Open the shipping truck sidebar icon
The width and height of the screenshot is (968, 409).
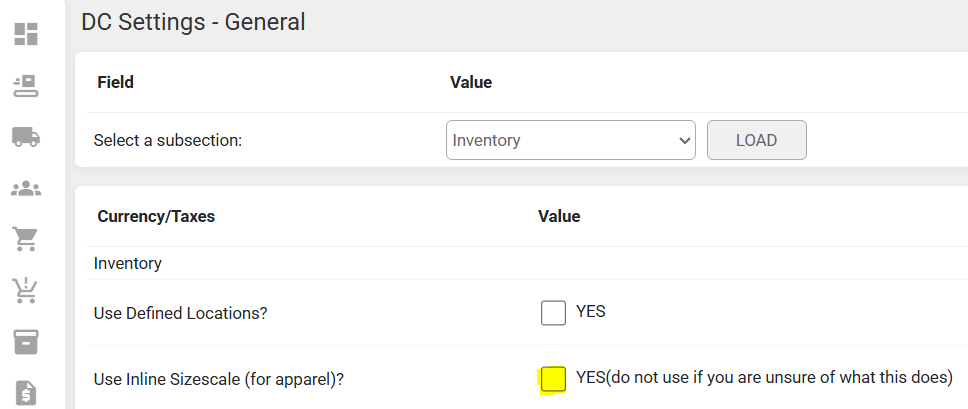pos(26,137)
